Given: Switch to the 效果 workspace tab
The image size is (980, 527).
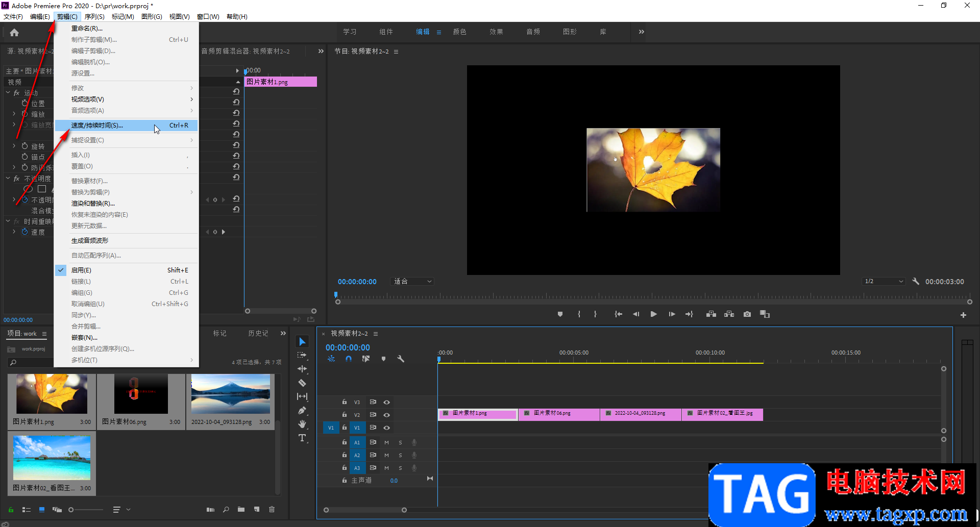Looking at the screenshot, I should (496, 32).
